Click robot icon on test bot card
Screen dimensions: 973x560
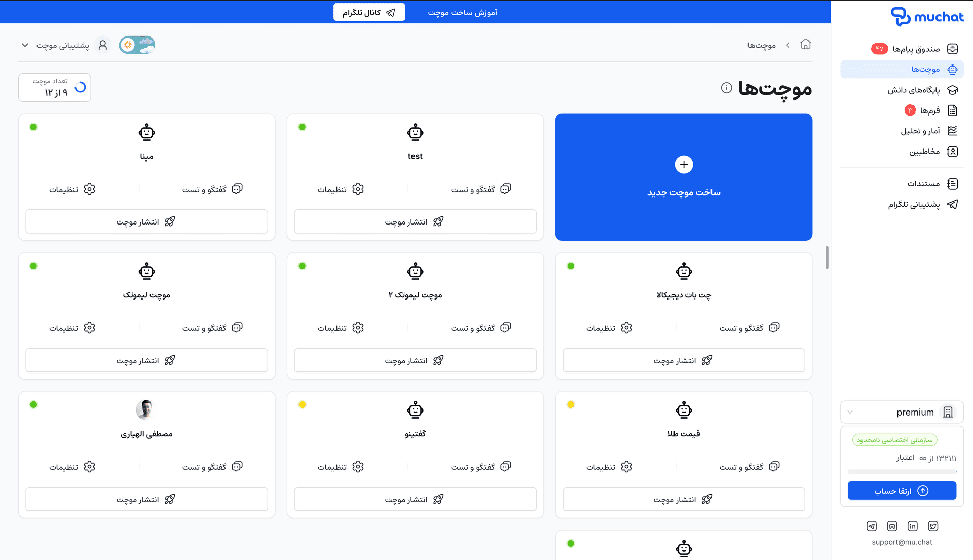pos(415,132)
